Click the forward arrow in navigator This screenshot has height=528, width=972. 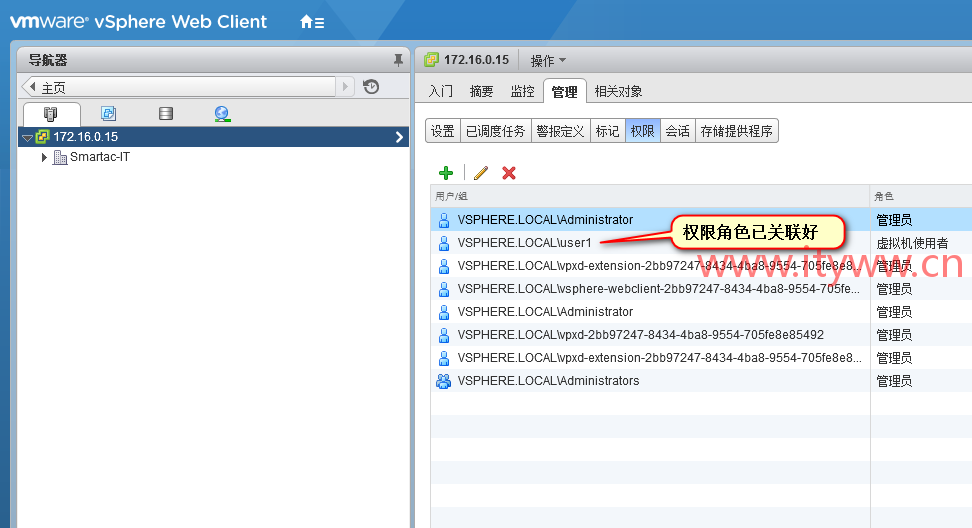point(345,87)
